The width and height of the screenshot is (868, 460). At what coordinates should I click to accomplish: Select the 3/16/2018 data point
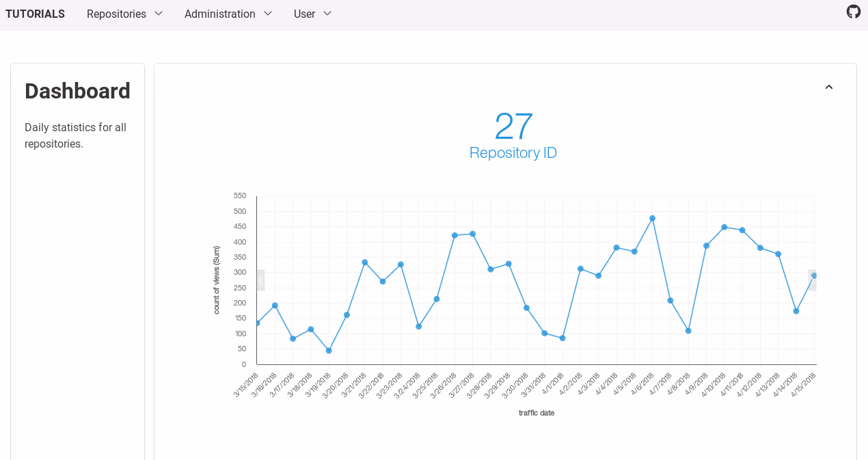pyautogui.click(x=275, y=306)
